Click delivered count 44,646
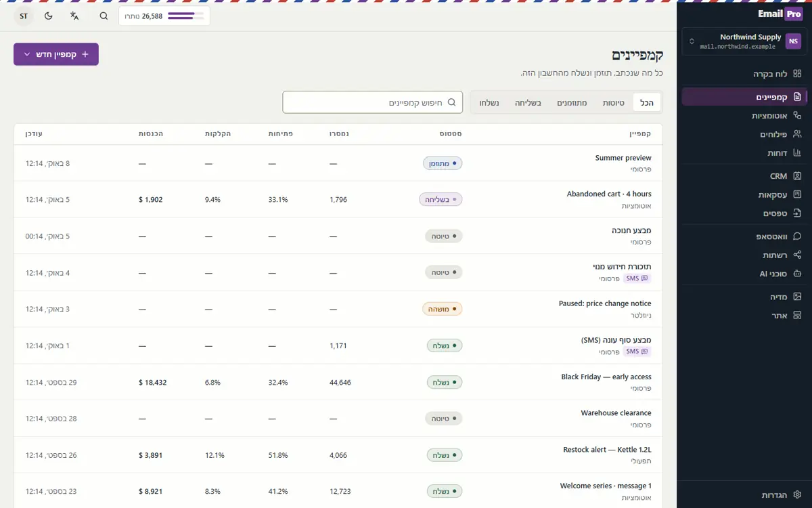The width and height of the screenshot is (812, 508). [x=340, y=382]
